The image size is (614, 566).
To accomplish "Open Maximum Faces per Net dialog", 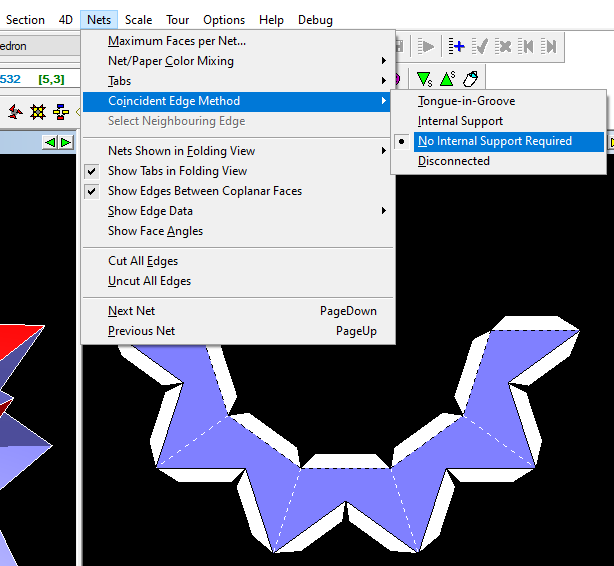I will click(238, 41).
